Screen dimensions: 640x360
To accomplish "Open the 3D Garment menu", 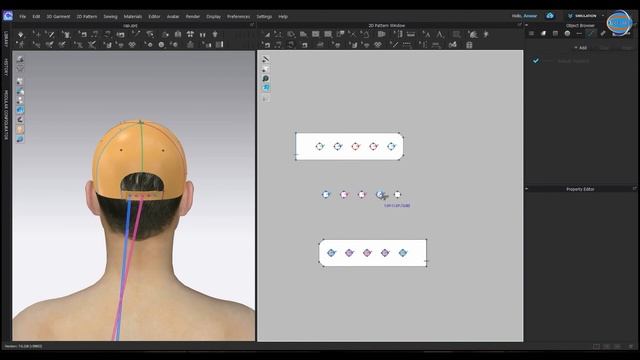I will coord(58,16).
